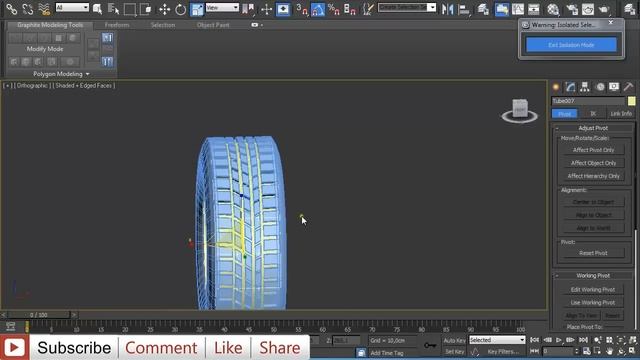Click Edit Working Pivot button
The image size is (640, 360).
coord(593,289)
